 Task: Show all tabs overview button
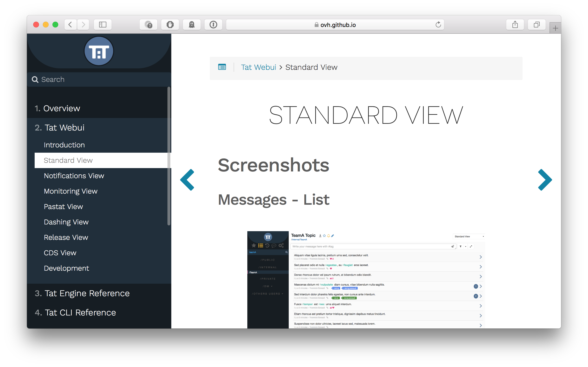[x=536, y=25]
